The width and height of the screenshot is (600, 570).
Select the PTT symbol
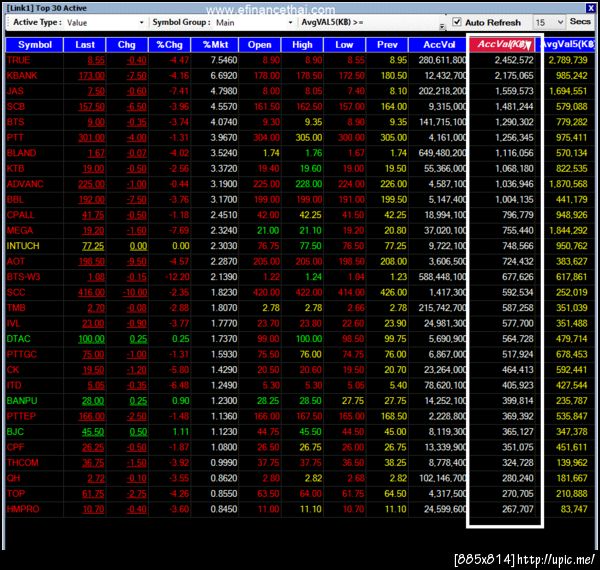coord(15,137)
